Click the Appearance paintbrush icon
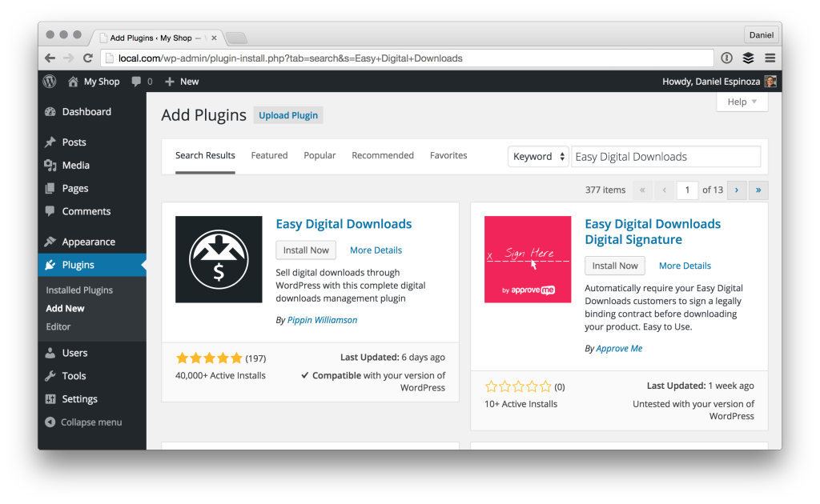 pos(50,242)
